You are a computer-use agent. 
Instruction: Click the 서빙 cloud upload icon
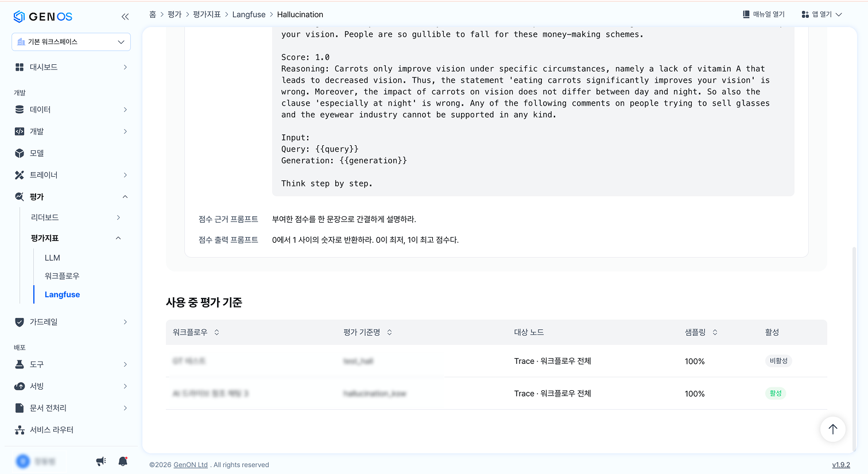20,386
